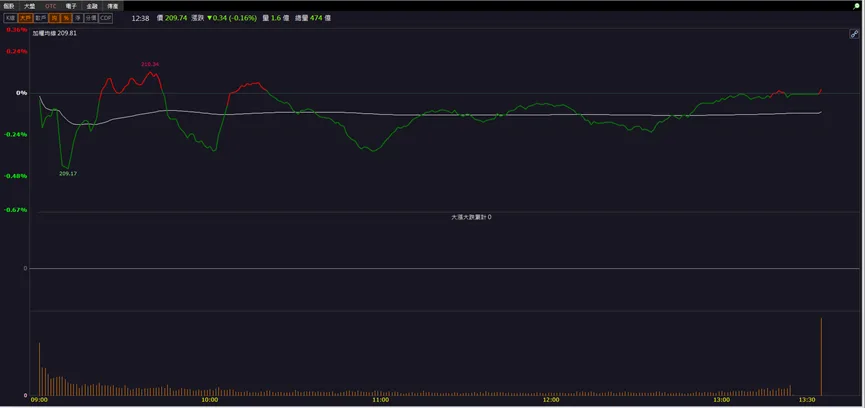Click the green search icon top right
865x408 pixels.
(856, 6)
